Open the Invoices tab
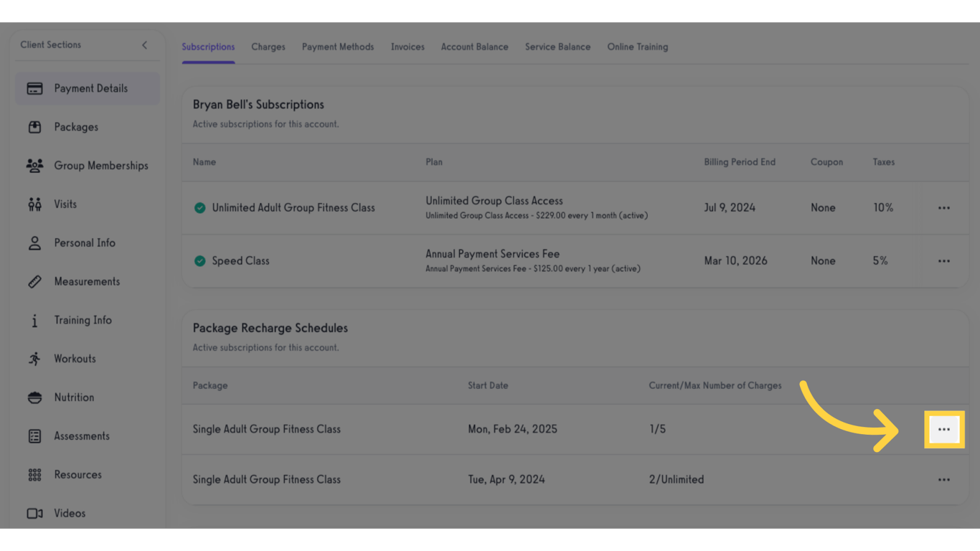Screen dimensions: 980x551 407,47
